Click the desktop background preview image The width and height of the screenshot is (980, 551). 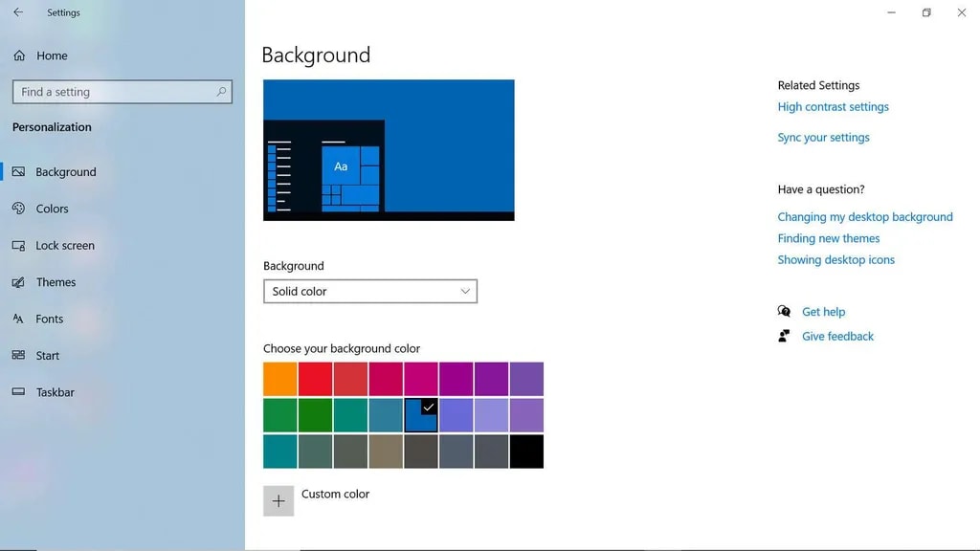389,150
